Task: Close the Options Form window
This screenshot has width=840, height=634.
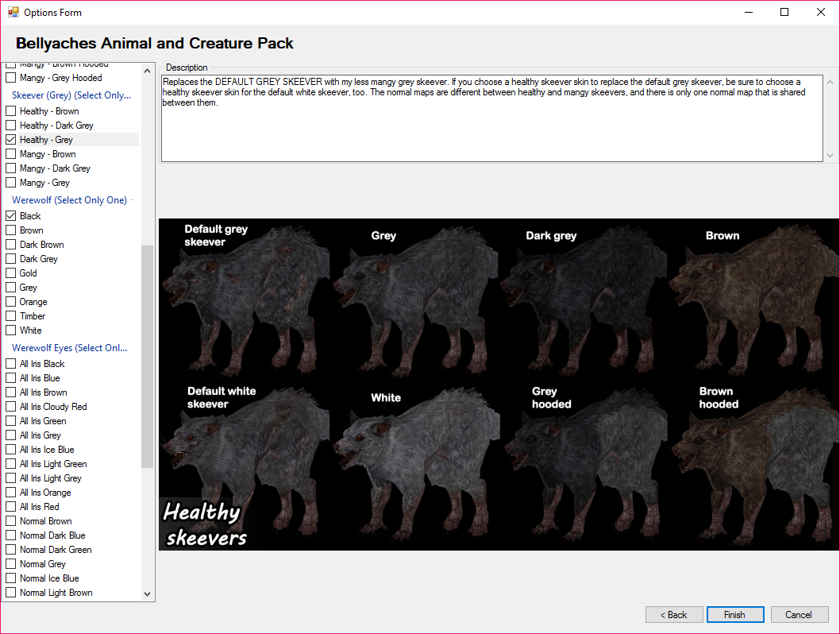Action: click(821, 12)
